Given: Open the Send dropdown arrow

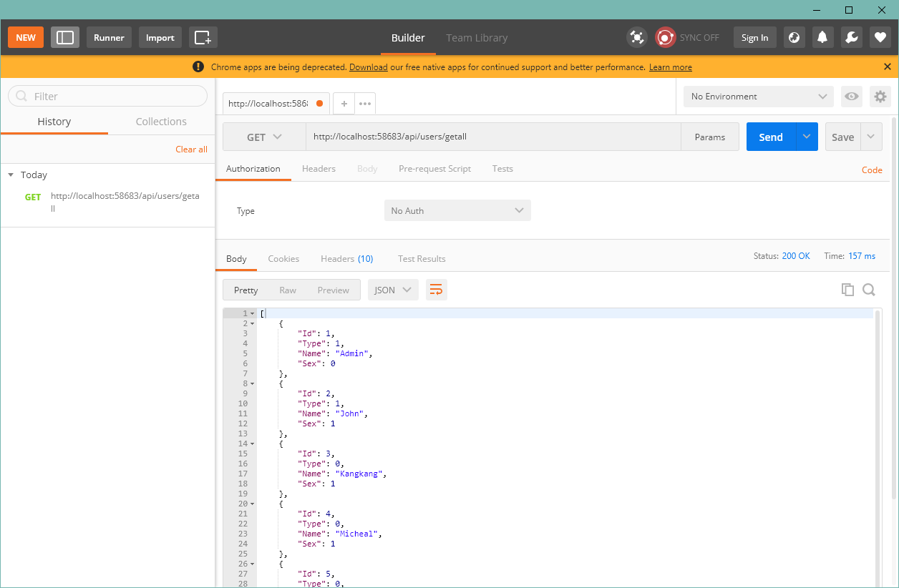Looking at the screenshot, I should tap(807, 137).
